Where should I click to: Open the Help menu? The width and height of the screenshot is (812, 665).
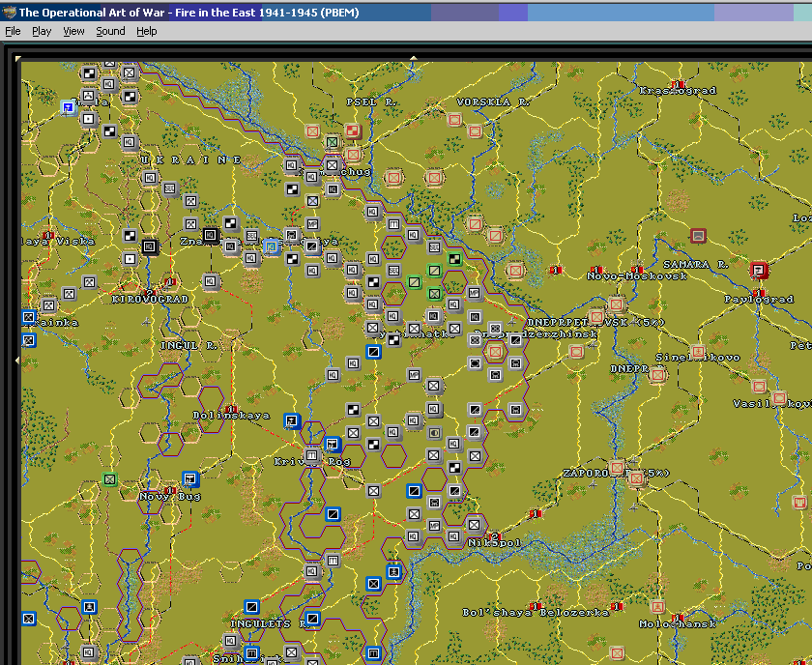(147, 31)
